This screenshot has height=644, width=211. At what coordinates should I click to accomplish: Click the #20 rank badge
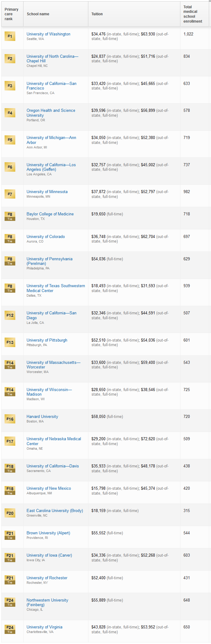click(10, 513)
